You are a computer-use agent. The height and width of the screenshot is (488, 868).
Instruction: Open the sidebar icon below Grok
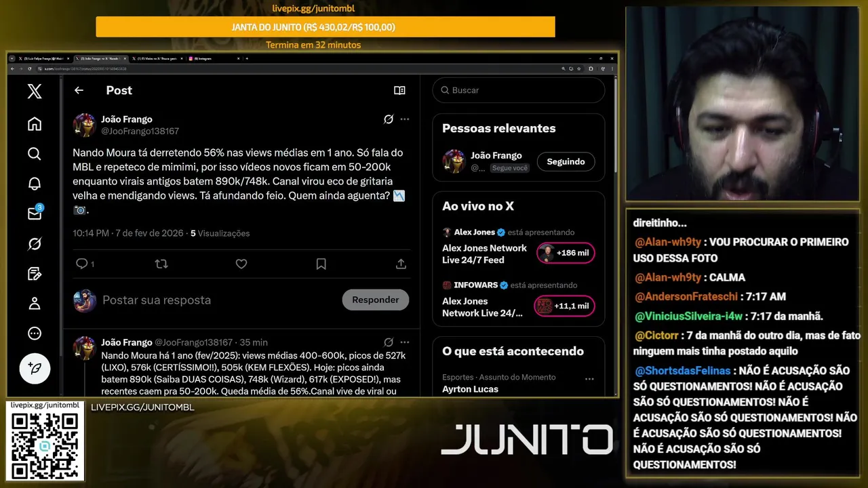(35, 273)
